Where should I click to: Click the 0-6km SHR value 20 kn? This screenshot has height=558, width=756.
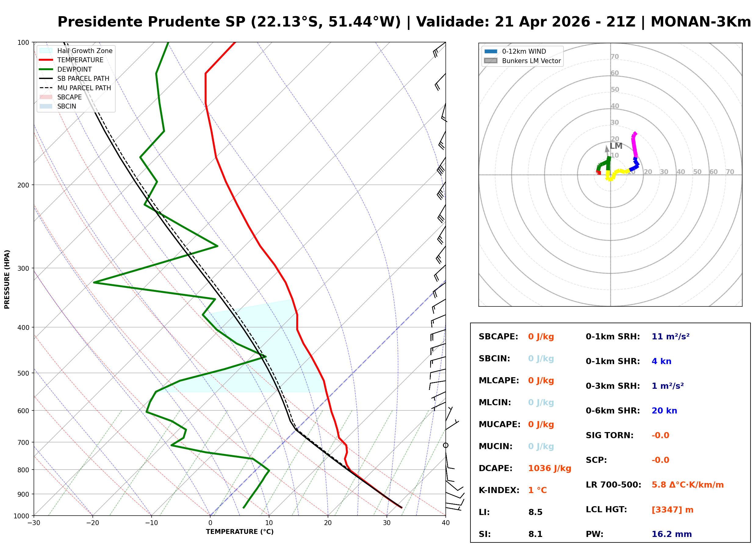point(665,411)
